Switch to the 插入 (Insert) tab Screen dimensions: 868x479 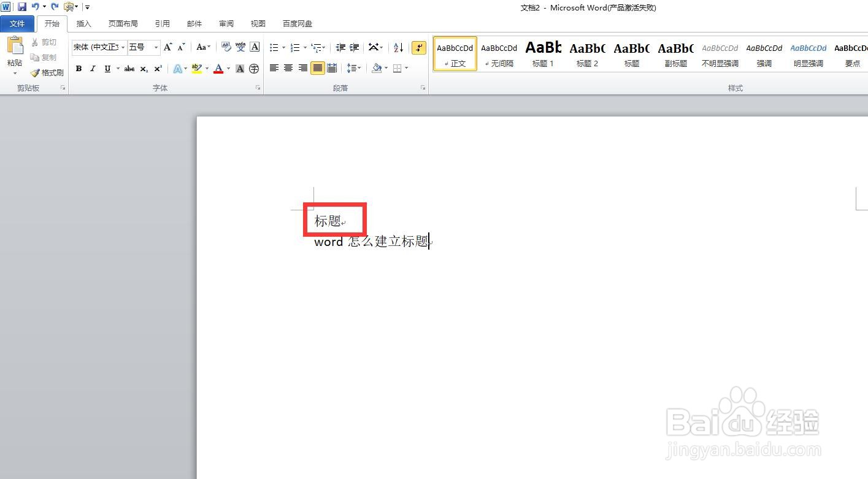(x=83, y=24)
